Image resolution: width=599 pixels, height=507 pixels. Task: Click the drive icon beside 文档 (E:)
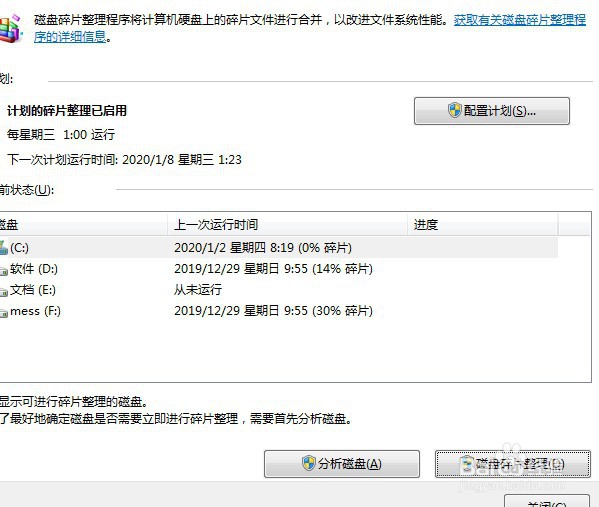pos(3,292)
